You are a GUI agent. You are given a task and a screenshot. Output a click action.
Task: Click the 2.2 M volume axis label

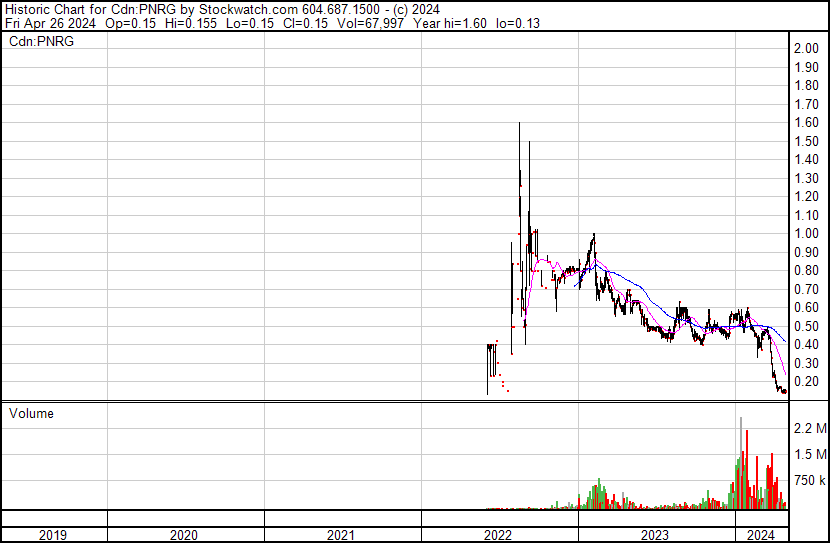(808, 429)
